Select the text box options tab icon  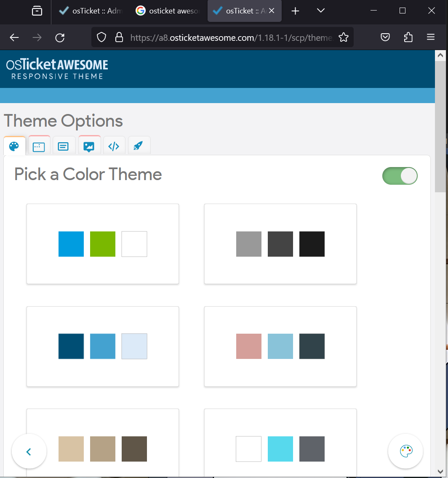click(x=64, y=146)
